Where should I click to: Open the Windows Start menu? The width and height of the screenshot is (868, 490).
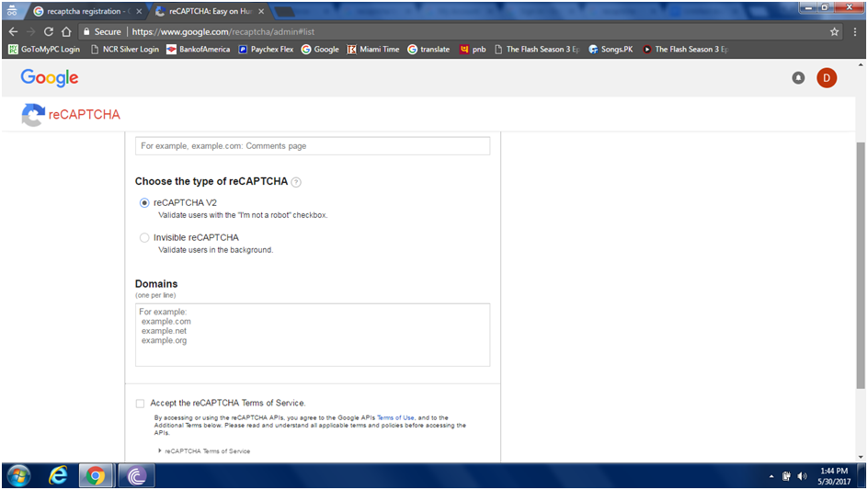pos(18,476)
